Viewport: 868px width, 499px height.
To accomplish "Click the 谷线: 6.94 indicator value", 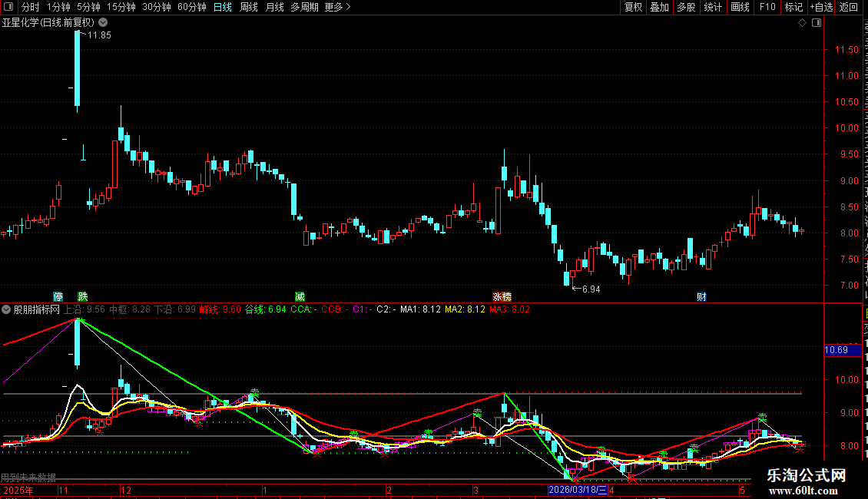I will tap(266, 310).
